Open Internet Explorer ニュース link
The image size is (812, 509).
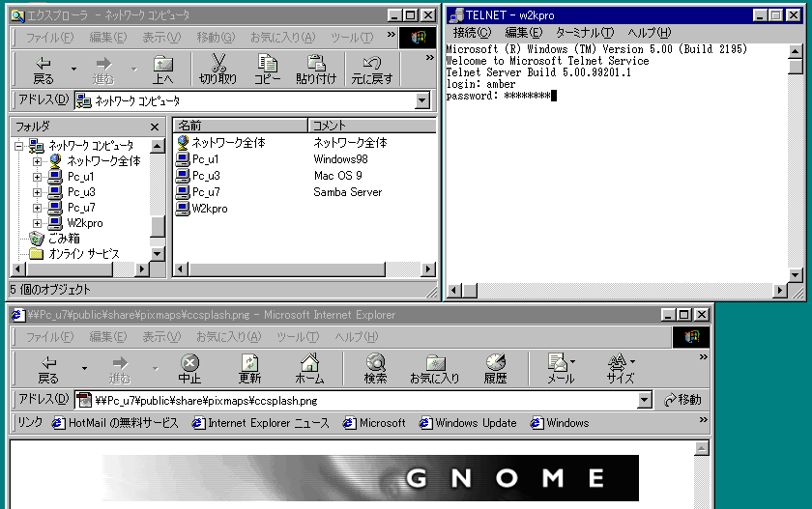(x=260, y=423)
